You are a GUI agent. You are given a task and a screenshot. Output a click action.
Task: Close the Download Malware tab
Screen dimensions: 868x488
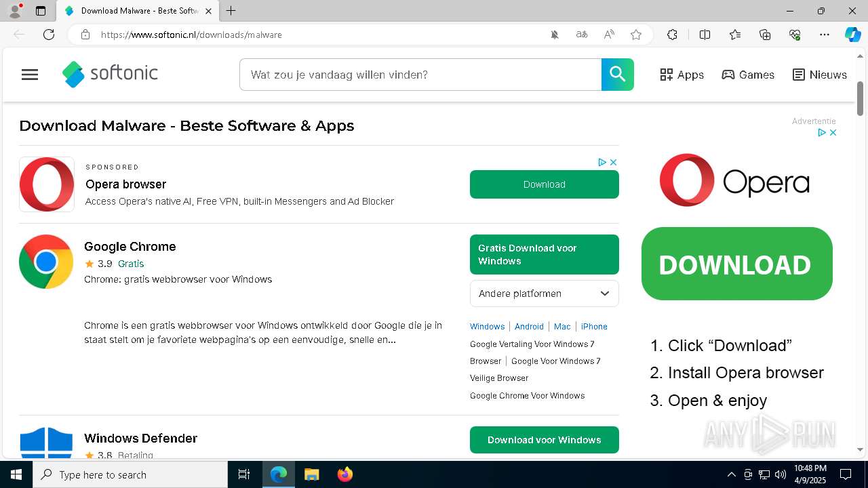point(208,11)
